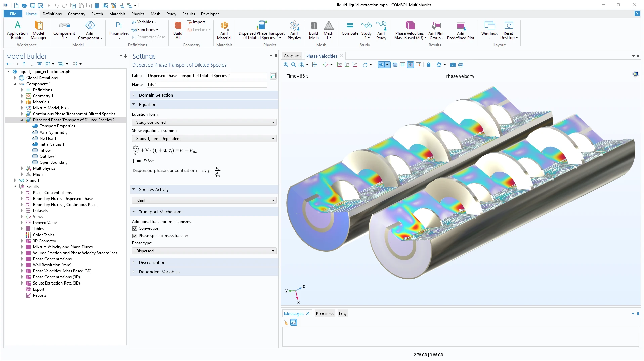
Task: Open the Model Manager
Action: pos(38,30)
